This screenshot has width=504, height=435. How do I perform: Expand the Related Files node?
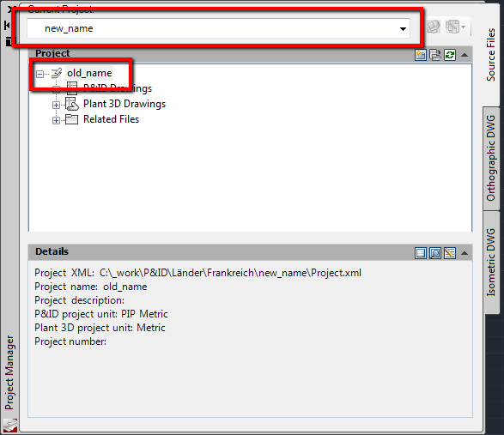click(56, 120)
